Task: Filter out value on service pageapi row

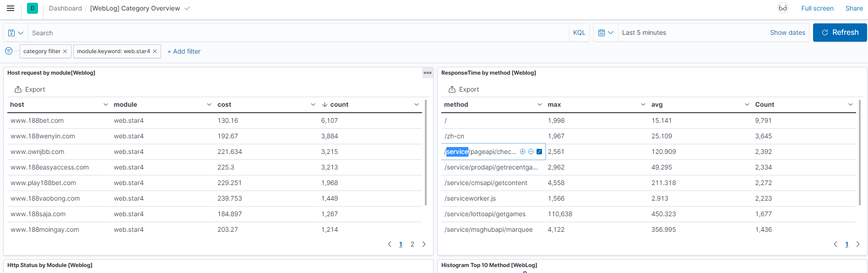Action: [531, 152]
